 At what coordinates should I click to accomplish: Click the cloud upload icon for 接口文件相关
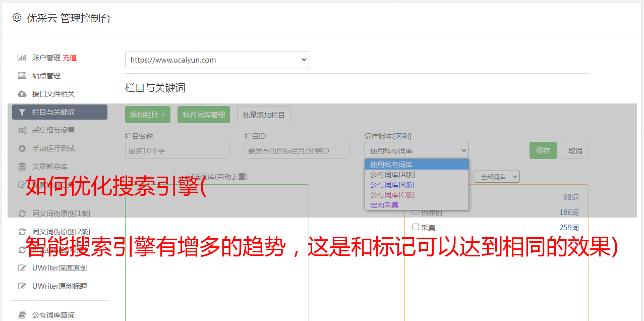coord(22,94)
